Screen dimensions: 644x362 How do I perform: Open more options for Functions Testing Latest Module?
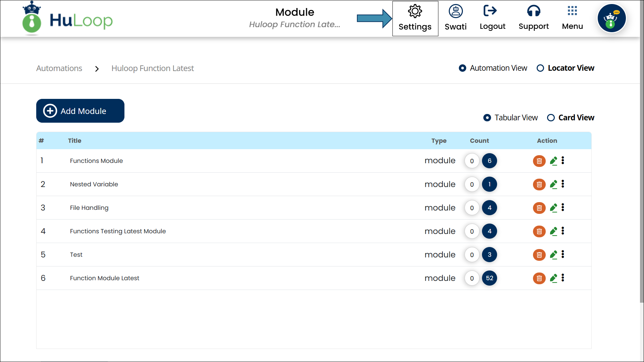563,231
